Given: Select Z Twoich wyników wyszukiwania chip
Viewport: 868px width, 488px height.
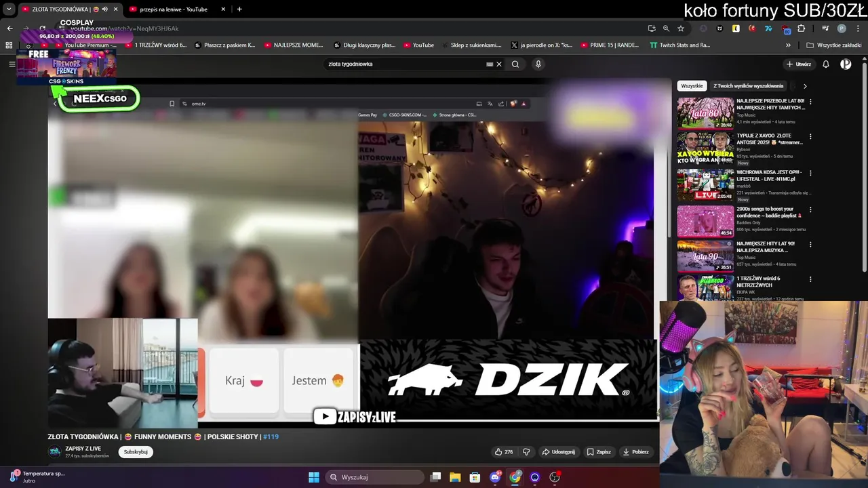Looking at the screenshot, I should (x=748, y=86).
